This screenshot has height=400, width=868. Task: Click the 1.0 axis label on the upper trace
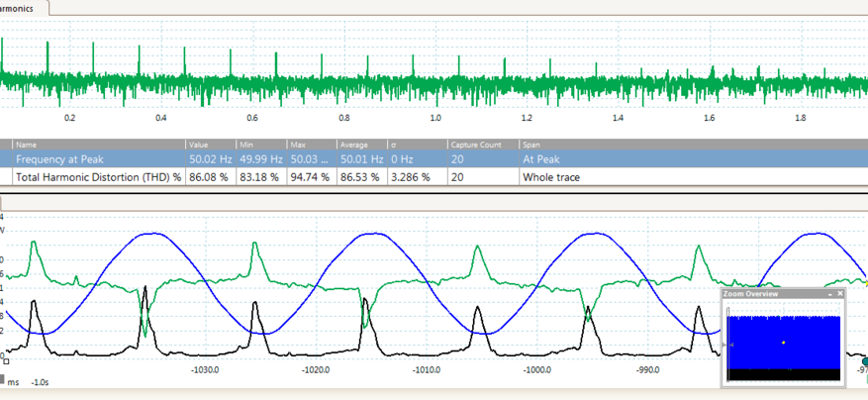(435, 118)
